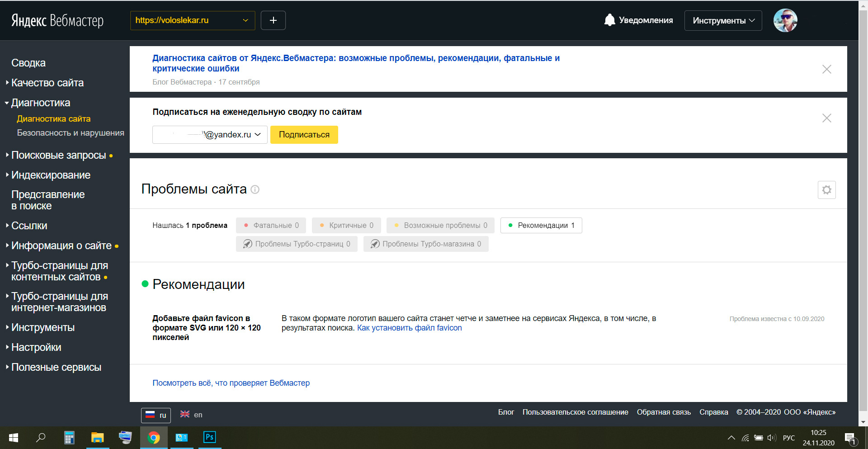Open Обратная связь footer link
Screen dimensions: 868x449
click(664, 412)
